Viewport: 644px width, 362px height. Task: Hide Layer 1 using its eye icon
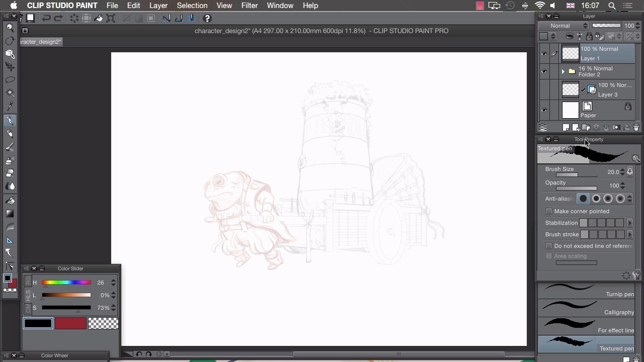pyautogui.click(x=543, y=53)
